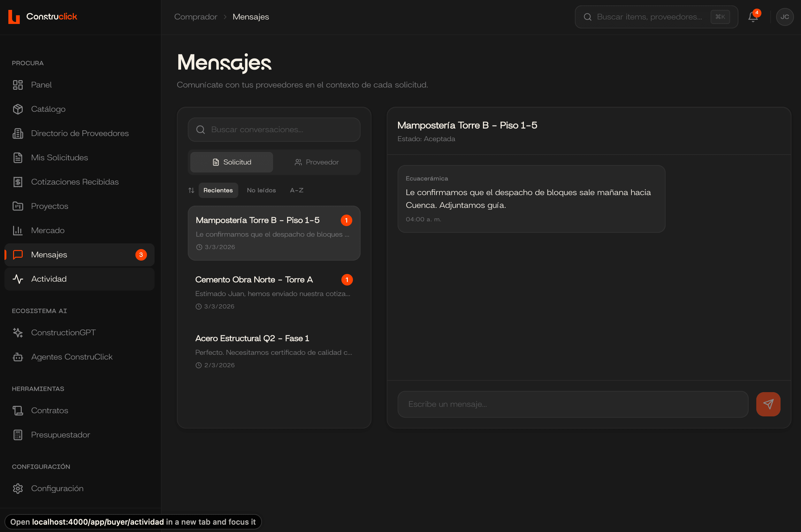This screenshot has width=801, height=532.
Task: Click the unread badge on Mampostería Torre B conversation
Action: pos(347,220)
